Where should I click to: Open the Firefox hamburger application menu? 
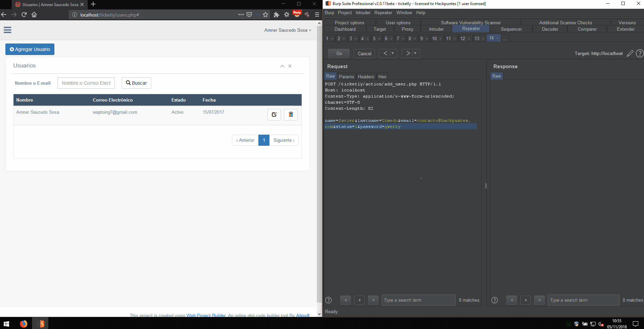(317, 15)
